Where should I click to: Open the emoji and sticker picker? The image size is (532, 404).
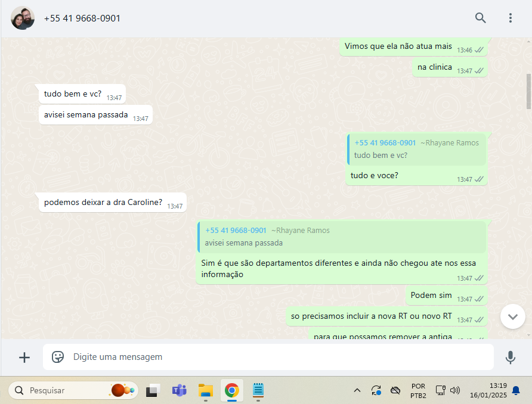(58, 357)
